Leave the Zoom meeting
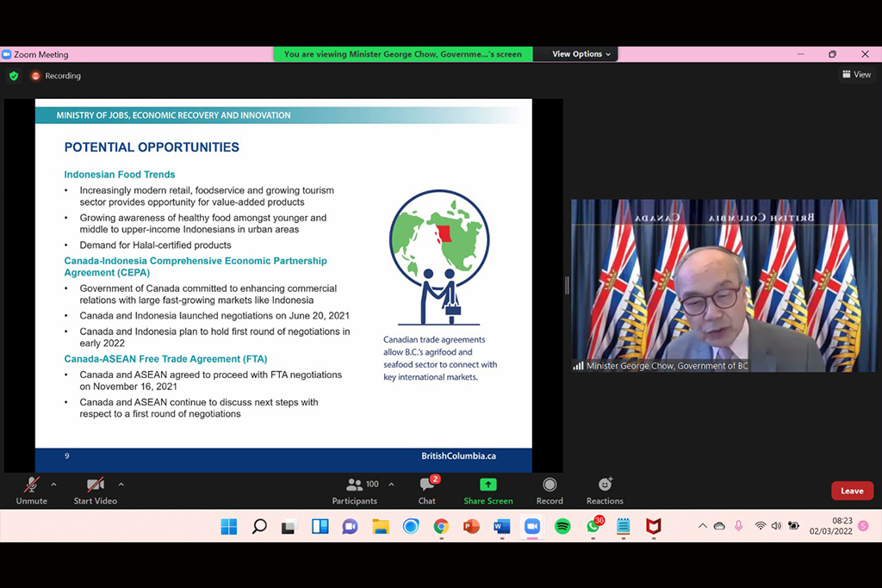The height and width of the screenshot is (588, 882). [852, 491]
